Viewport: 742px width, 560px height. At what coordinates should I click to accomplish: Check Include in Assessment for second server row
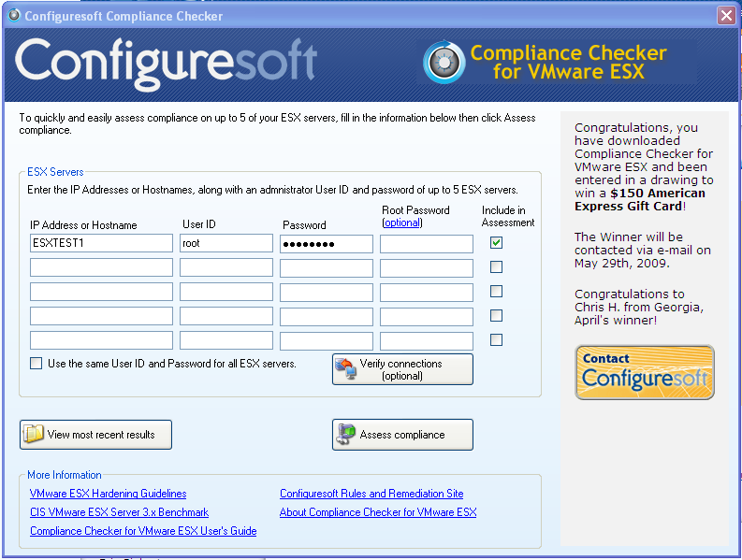[x=496, y=266]
